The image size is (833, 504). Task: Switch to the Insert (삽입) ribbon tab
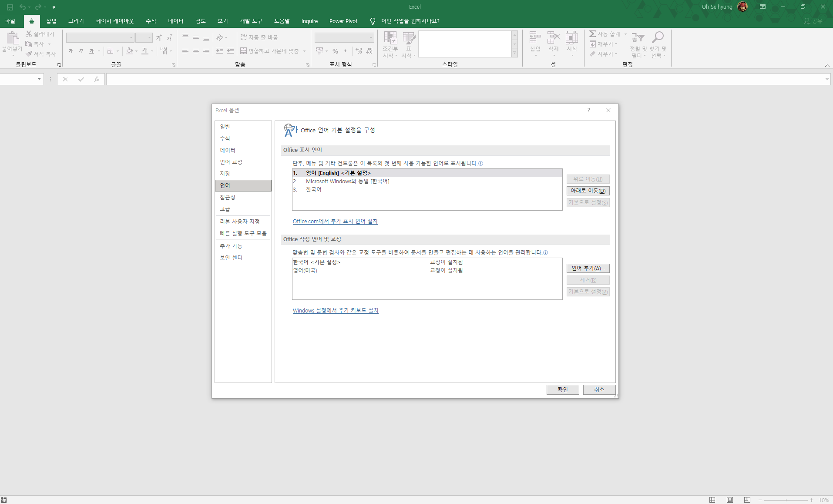tap(51, 21)
